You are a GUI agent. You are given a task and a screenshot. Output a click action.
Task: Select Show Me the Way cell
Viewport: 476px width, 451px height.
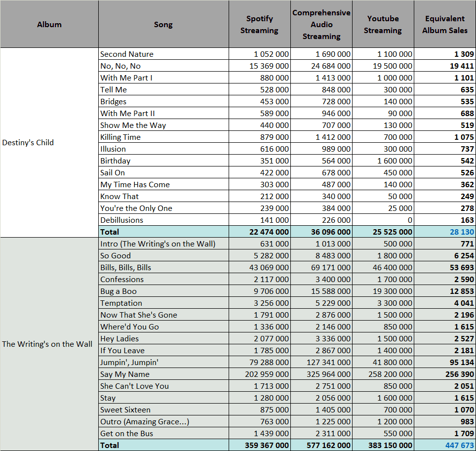pos(163,125)
